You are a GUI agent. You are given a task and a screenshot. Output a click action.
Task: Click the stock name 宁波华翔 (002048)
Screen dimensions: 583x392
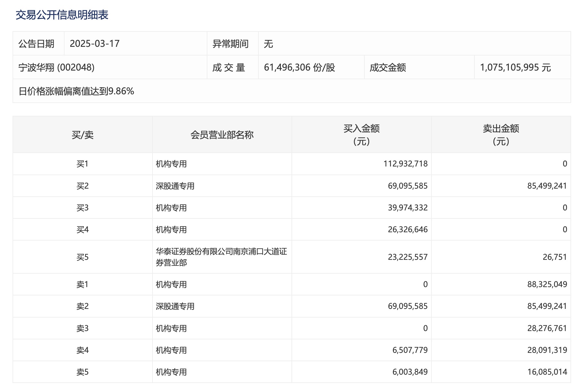click(57, 67)
